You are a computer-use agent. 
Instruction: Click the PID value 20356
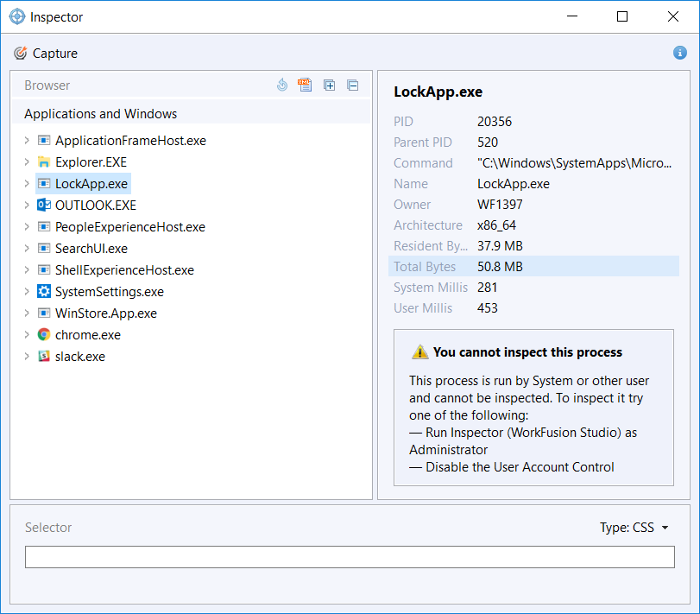[x=495, y=122]
